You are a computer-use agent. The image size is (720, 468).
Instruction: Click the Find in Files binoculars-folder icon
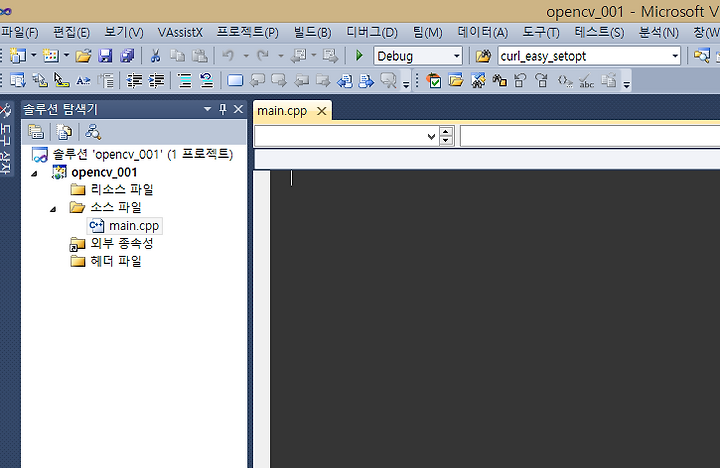point(483,56)
